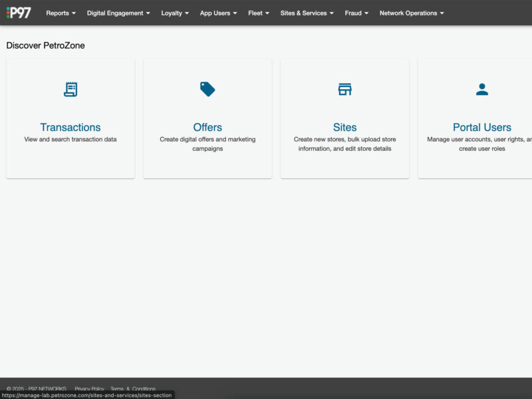View the Terms & Conditions
Viewport: 532px width, 399px height.
click(x=133, y=388)
